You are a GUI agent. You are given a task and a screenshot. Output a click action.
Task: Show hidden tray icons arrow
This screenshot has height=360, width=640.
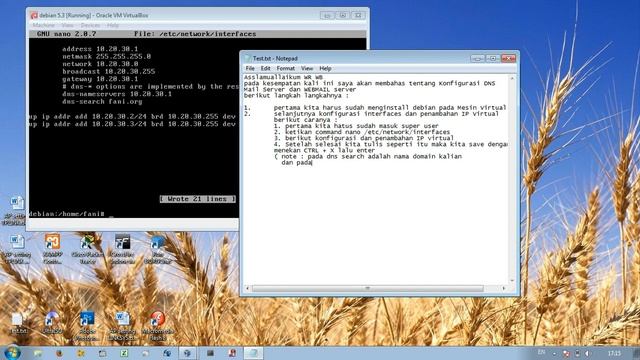554,353
